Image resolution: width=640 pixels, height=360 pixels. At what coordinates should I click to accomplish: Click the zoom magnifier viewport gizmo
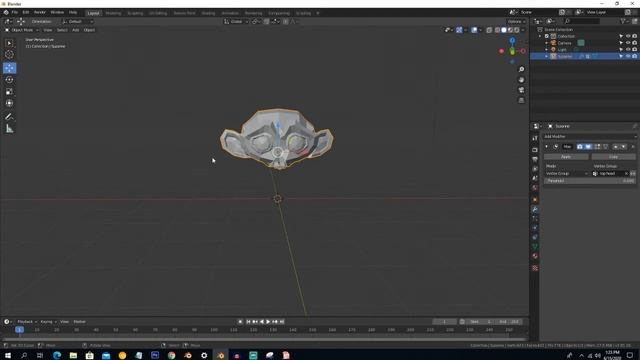pyautogui.click(x=521, y=70)
